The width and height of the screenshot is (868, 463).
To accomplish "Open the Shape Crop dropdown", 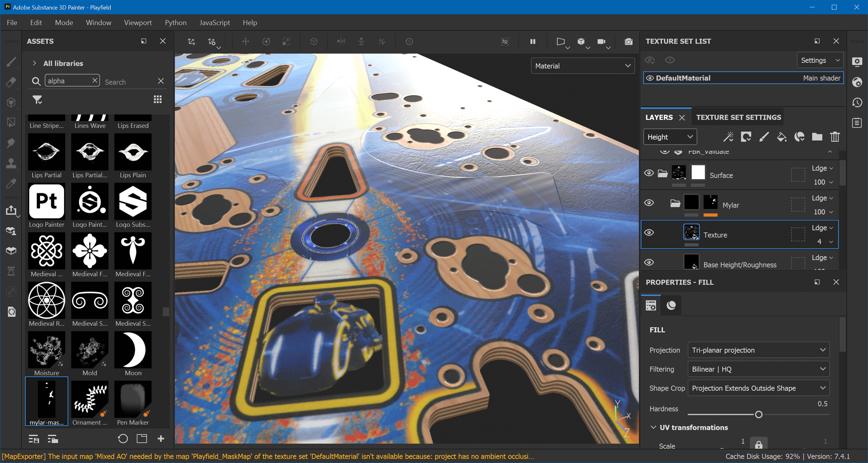I will [x=758, y=388].
